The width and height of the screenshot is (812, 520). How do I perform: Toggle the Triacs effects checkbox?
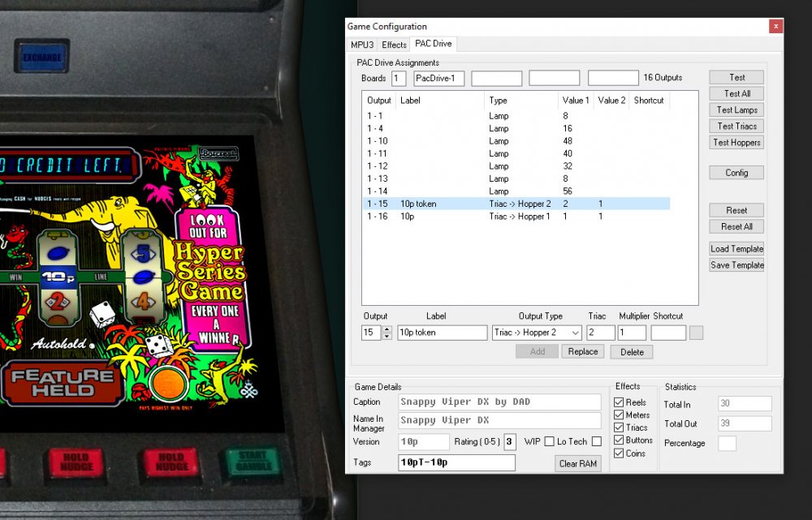point(619,428)
